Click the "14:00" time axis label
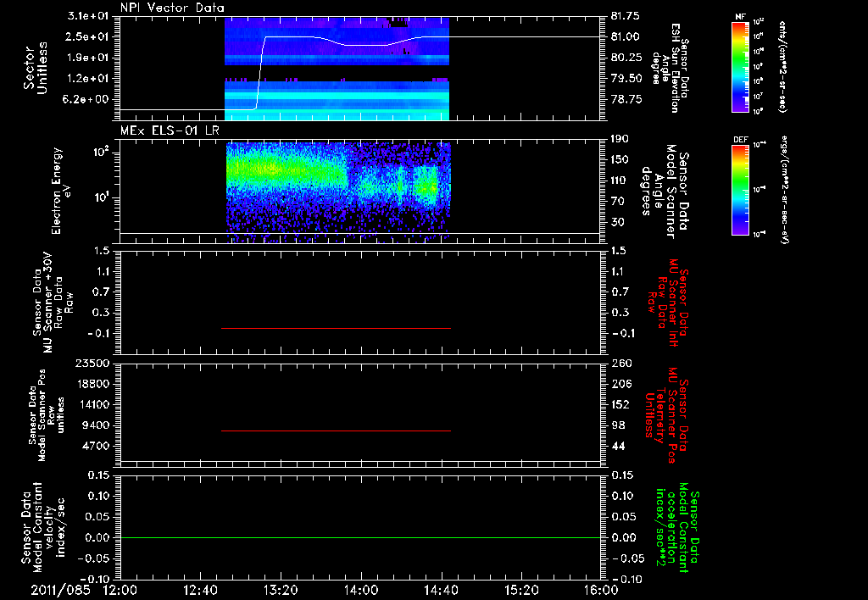 [361, 590]
